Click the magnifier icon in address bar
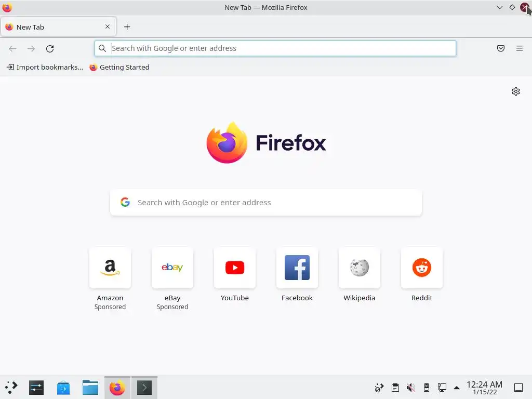This screenshot has width=532, height=399. coord(102,48)
